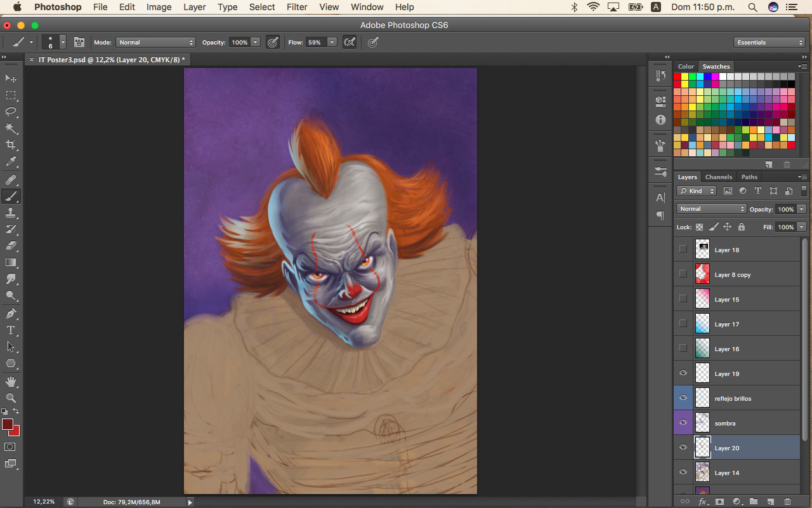Delete the selected layer
This screenshot has width=812, height=508.
click(x=787, y=502)
